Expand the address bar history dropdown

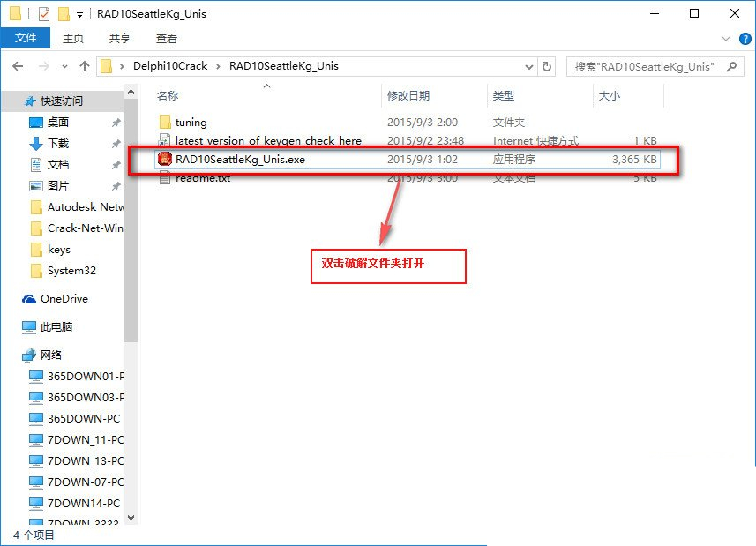pos(529,66)
